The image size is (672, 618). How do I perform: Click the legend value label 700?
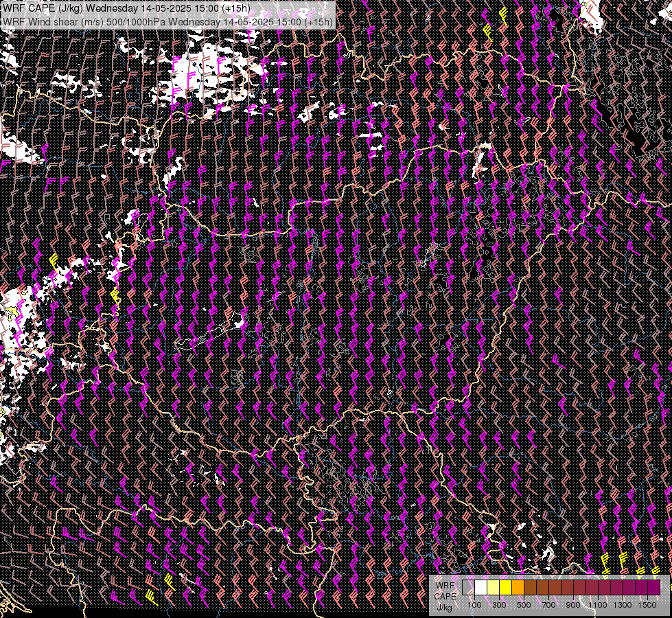point(548,605)
